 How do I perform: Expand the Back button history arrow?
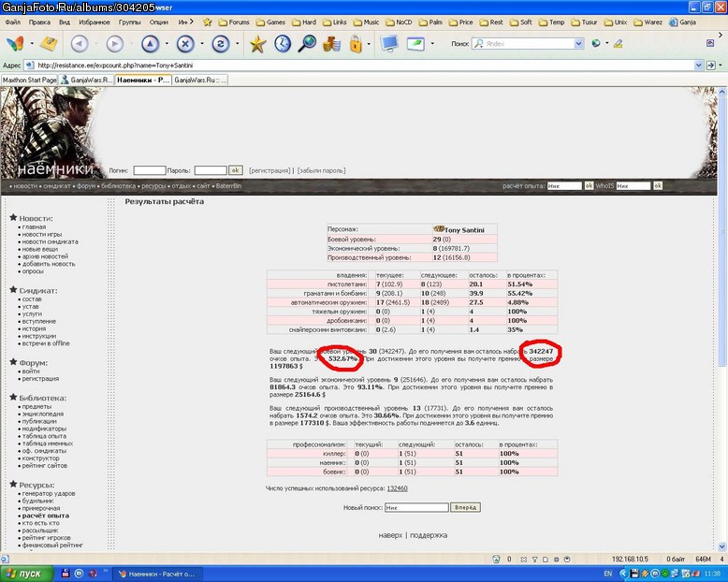pos(96,44)
